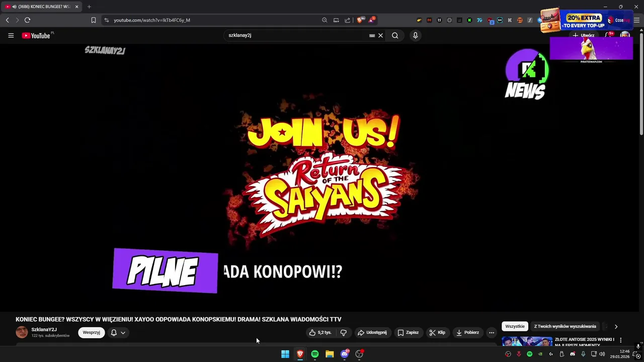
Task: Open the on-screen keyboard icon in search box
Action: (372, 36)
